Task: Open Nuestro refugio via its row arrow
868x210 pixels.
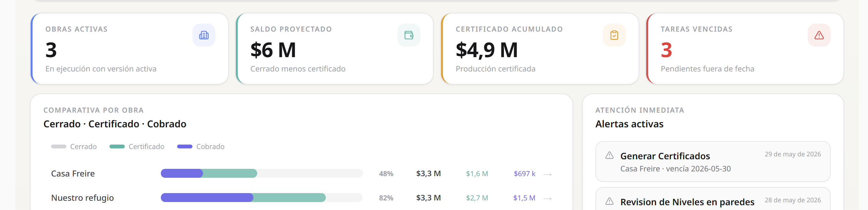Action: [x=548, y=199]
